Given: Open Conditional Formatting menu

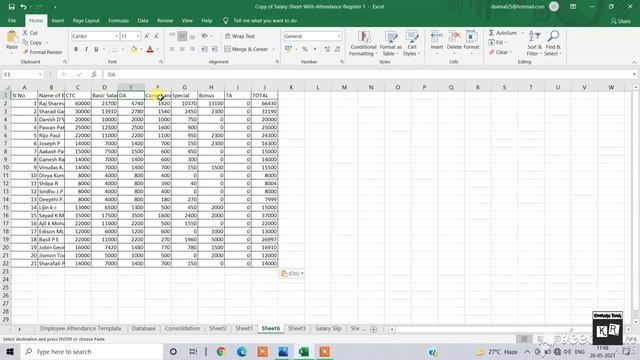Looking at the screenshot, I should (x=363, y=44).
